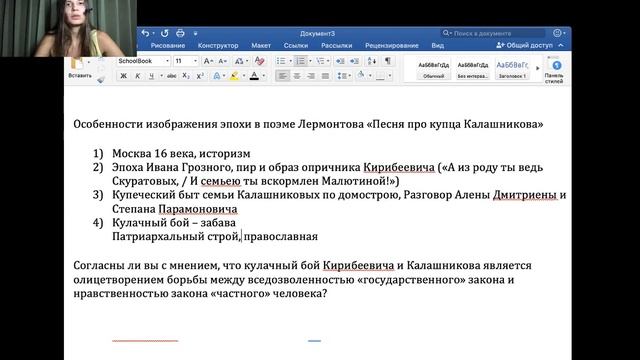The image size is (640, 360).
Task: Expand the bulleted list style arrow
Action: coord(291,61)
